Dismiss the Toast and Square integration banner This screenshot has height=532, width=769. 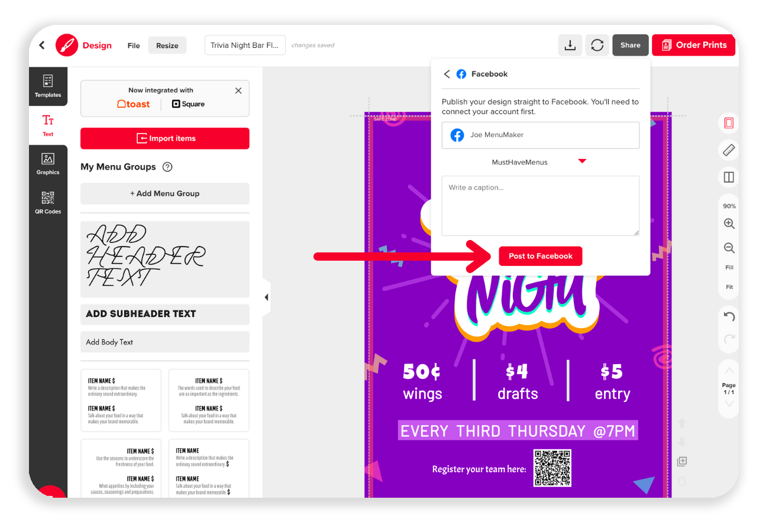click(238, 90)
